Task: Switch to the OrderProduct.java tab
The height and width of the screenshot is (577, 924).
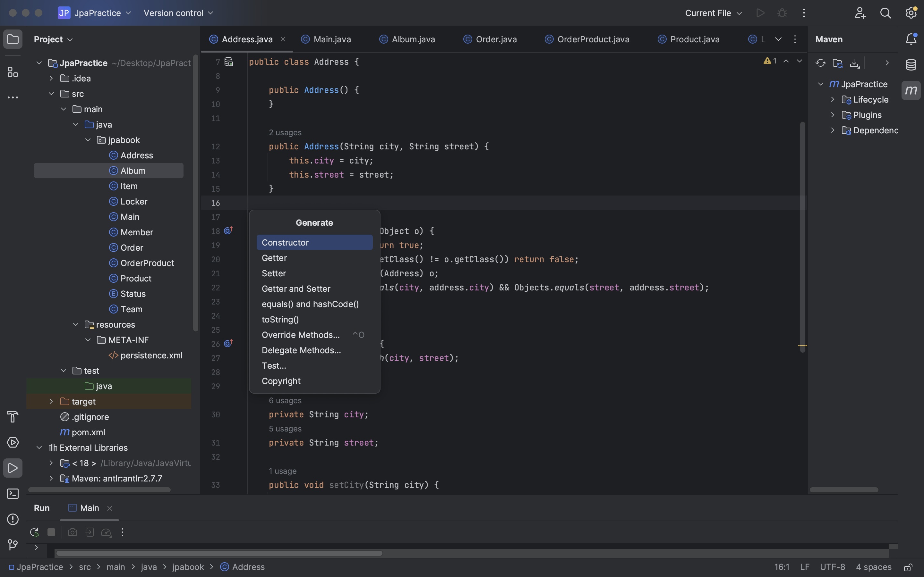Action: tap(593, 39)
